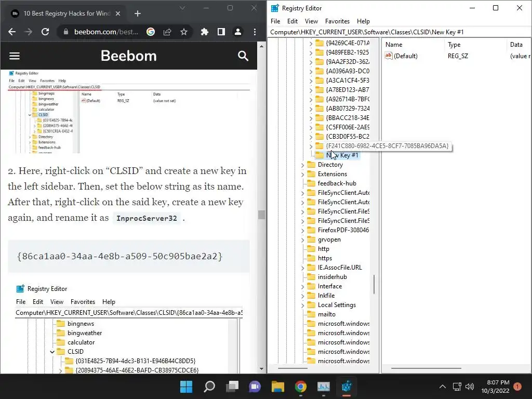
Task: Open the Windows Start button
Action: point(186,387)
